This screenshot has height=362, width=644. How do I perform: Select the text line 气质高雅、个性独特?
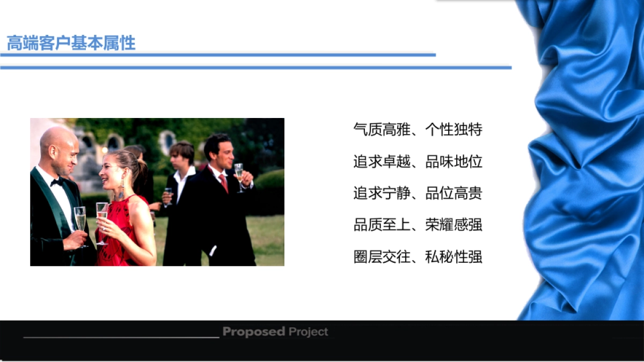[418, 129]
